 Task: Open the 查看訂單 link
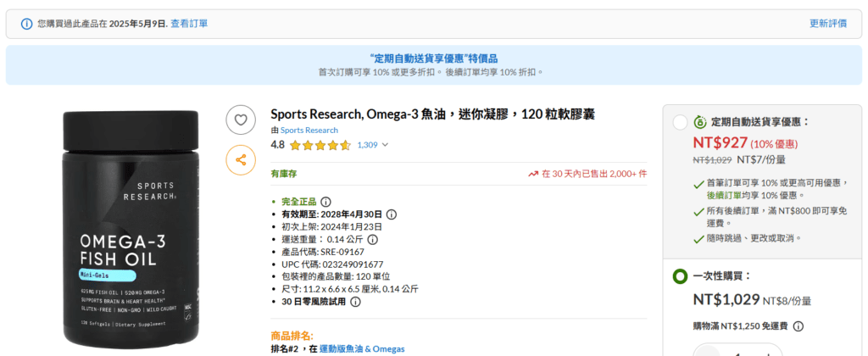click(x=189, y=24)
